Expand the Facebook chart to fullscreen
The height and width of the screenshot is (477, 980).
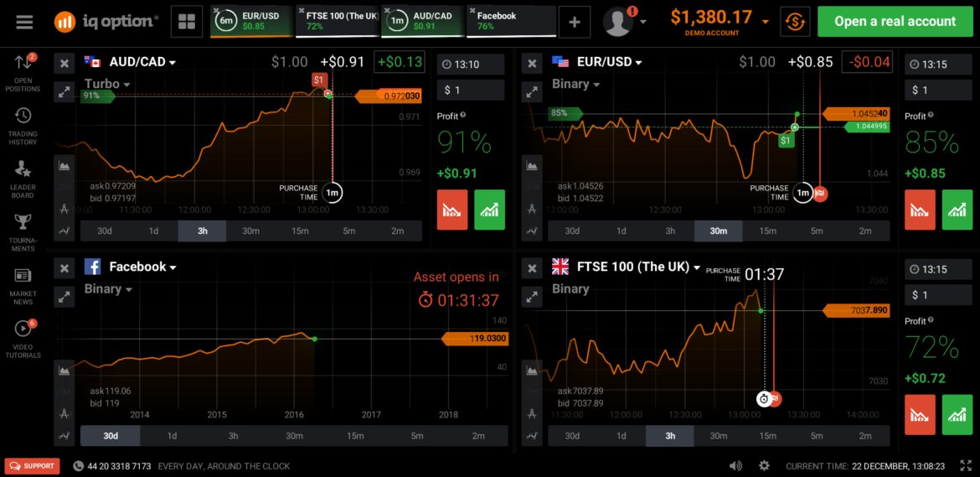tap(64, 297)
